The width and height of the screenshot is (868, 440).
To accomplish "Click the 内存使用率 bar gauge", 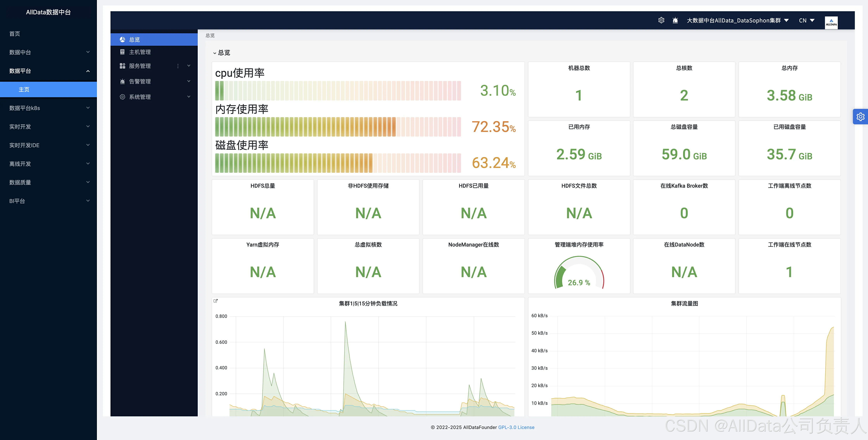I will click(338, 127).
